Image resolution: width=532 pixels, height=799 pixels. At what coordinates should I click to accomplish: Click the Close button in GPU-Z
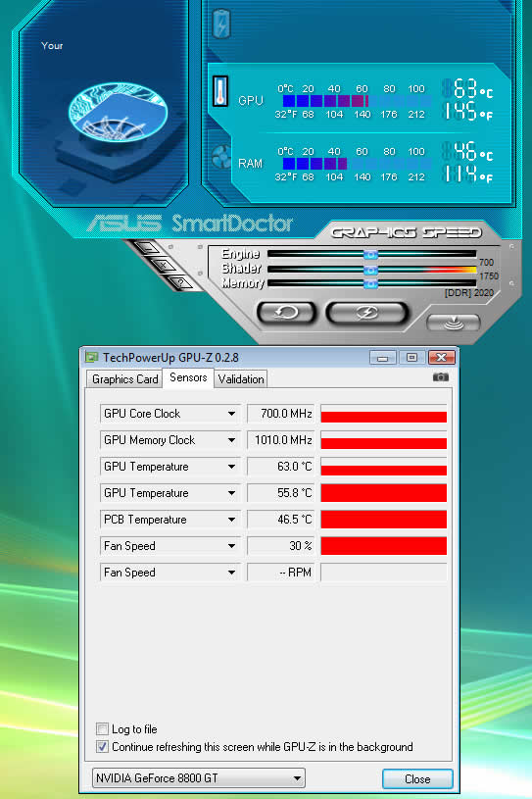(417, 779)
